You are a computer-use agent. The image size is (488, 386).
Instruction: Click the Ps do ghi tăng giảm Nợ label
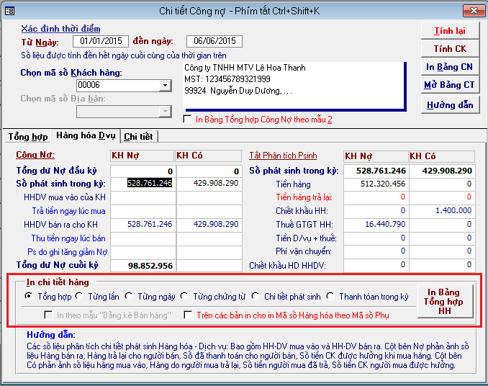67,252
